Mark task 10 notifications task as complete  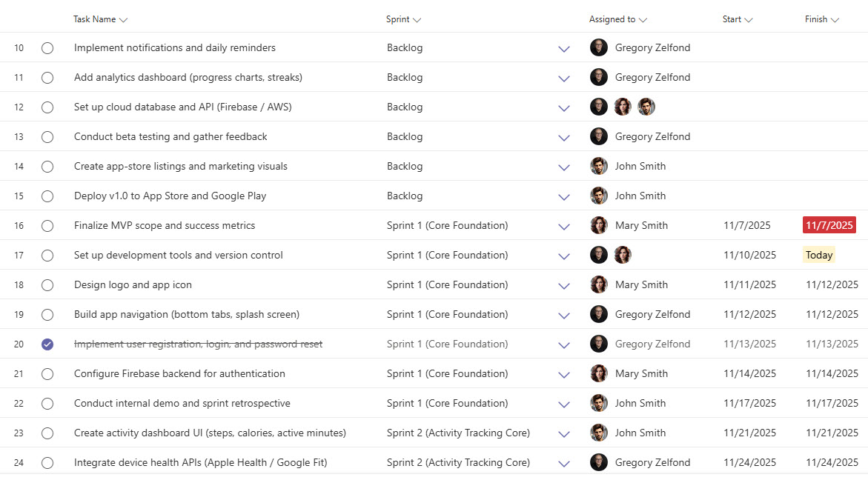(47, 48)
